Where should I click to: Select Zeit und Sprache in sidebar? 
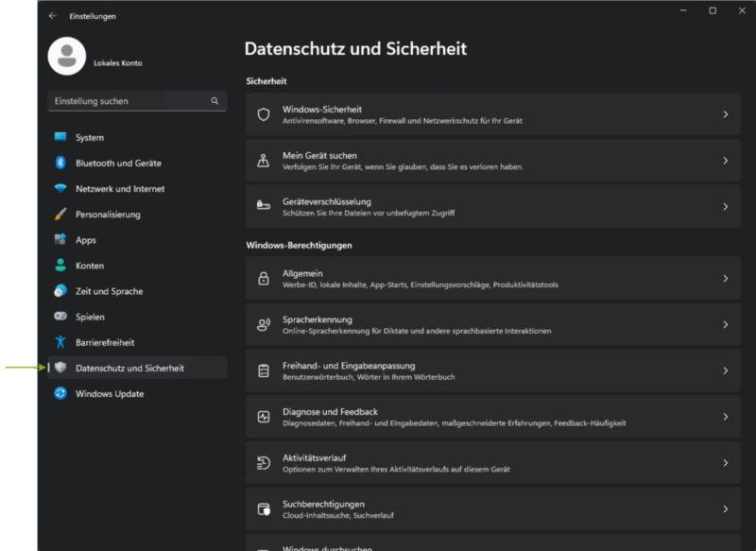[137, 291]
